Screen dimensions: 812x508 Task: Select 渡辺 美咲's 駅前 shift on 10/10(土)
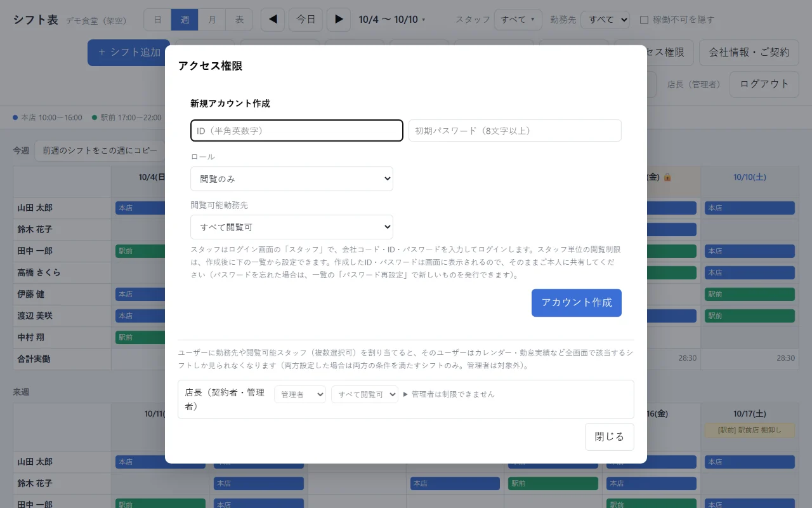click(x=750, y=316)
